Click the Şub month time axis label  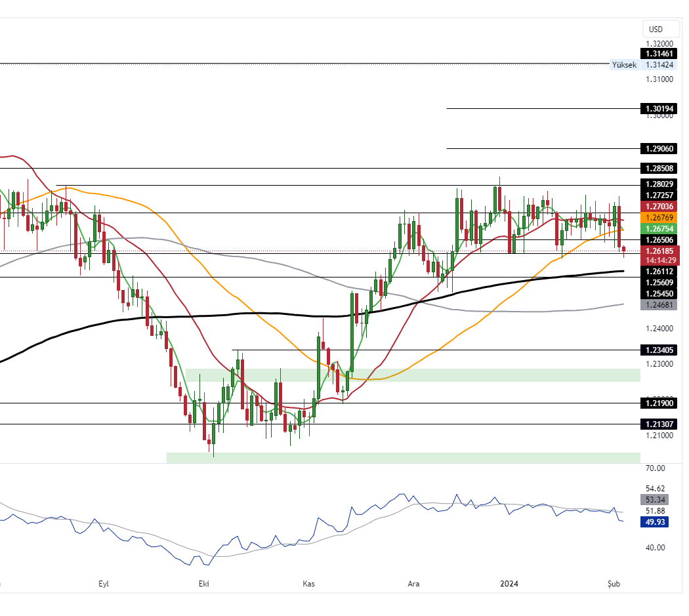(x=615, y=583)
